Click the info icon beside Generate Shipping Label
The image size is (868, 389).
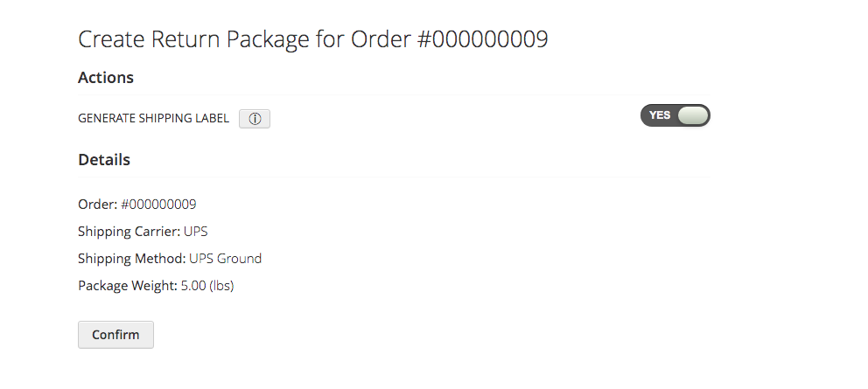(x=255, y=118)
